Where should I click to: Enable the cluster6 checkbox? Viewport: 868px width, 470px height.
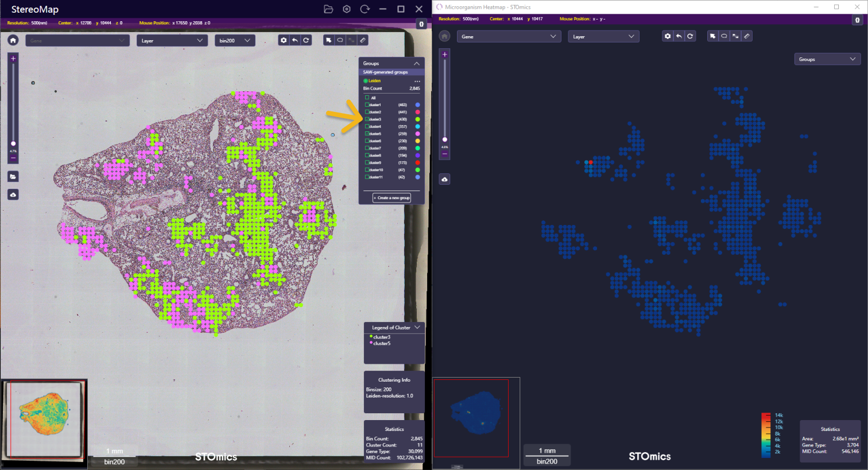pos(367,141)
